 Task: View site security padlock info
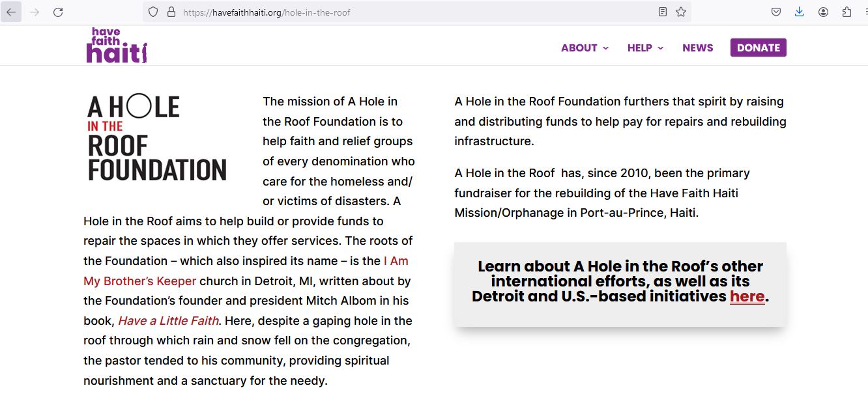(171, 12)
